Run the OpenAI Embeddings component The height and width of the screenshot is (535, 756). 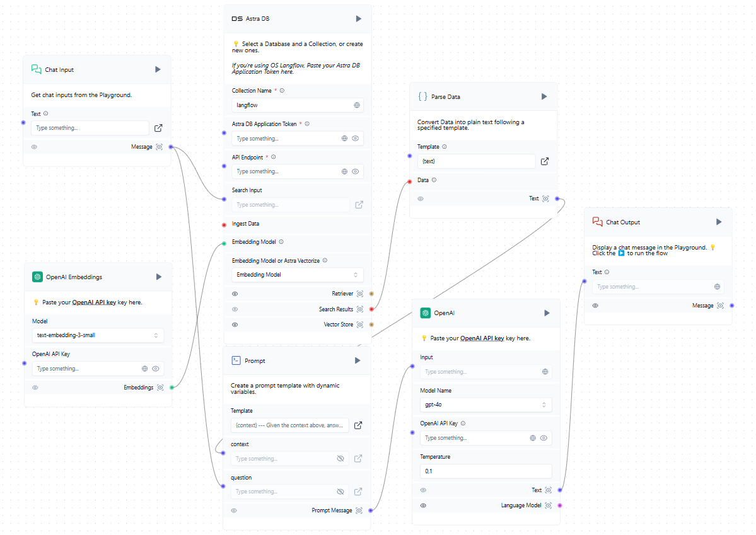159,277
